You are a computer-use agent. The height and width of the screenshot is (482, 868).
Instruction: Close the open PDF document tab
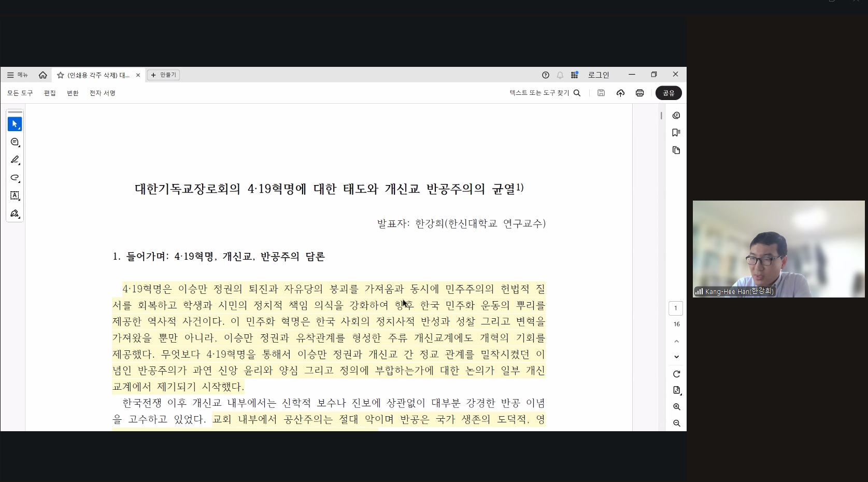(x=138, y=75)
